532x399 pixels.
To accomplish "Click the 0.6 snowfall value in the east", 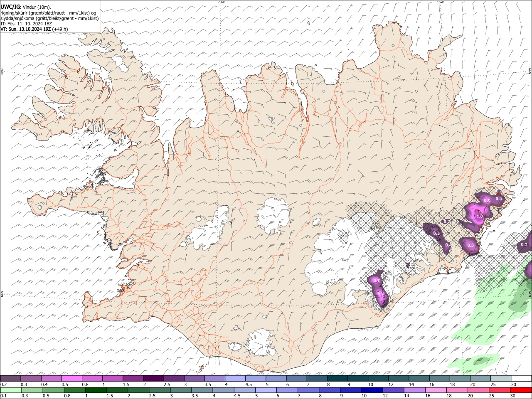I will [x=487, y=200].
